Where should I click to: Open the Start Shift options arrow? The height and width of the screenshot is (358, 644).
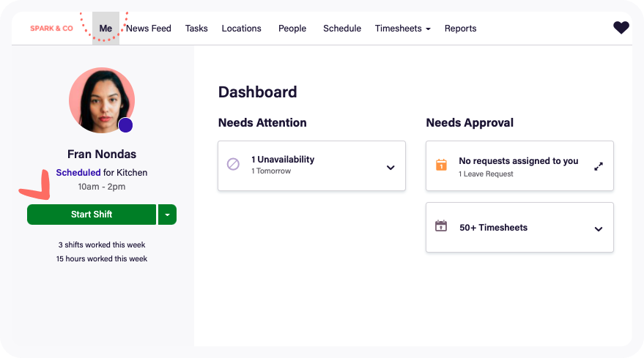point(167,215)
